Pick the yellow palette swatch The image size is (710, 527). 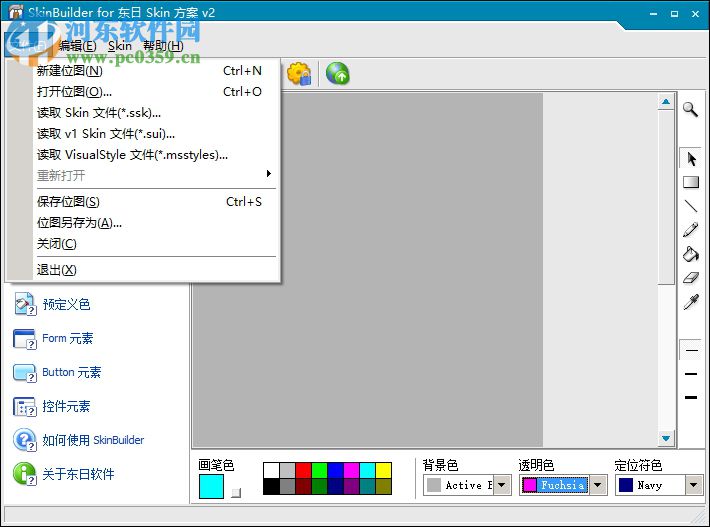(383, 470)
